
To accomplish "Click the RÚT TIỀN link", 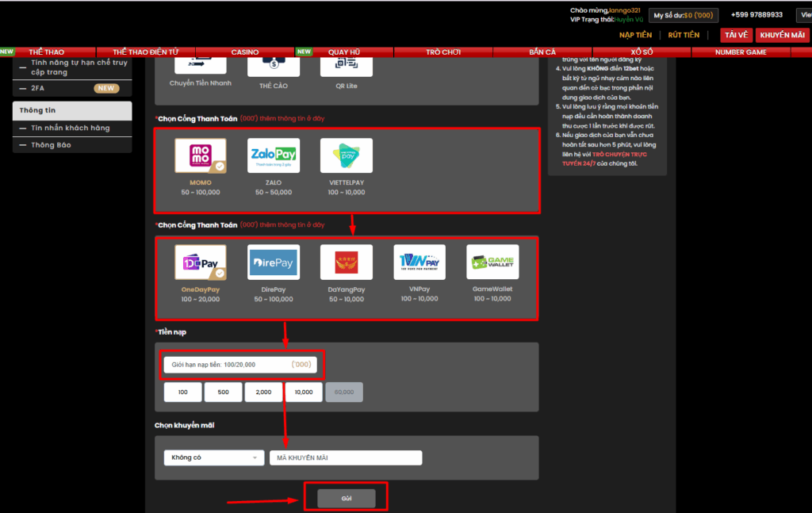I will 684,35.
